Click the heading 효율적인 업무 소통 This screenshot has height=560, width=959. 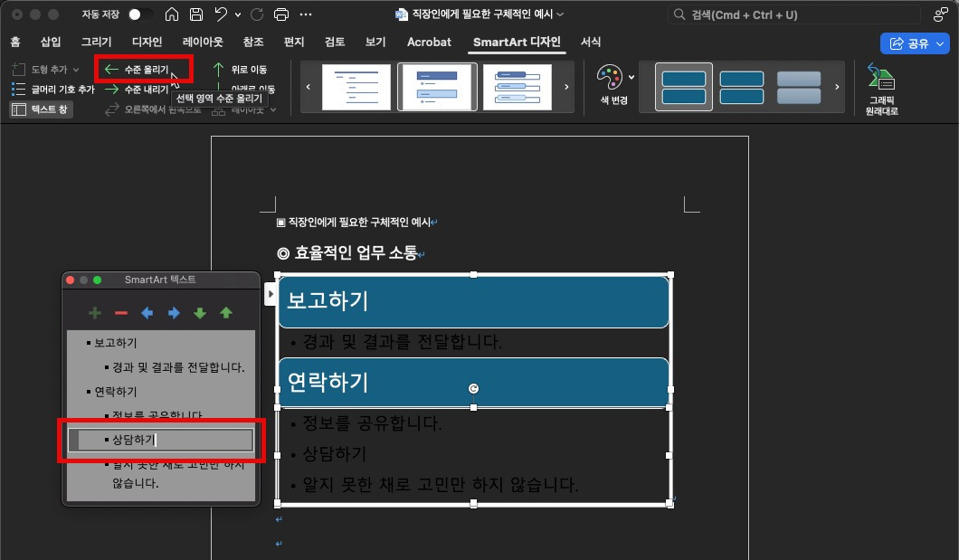pyautogui.click(x=356, y=252)
